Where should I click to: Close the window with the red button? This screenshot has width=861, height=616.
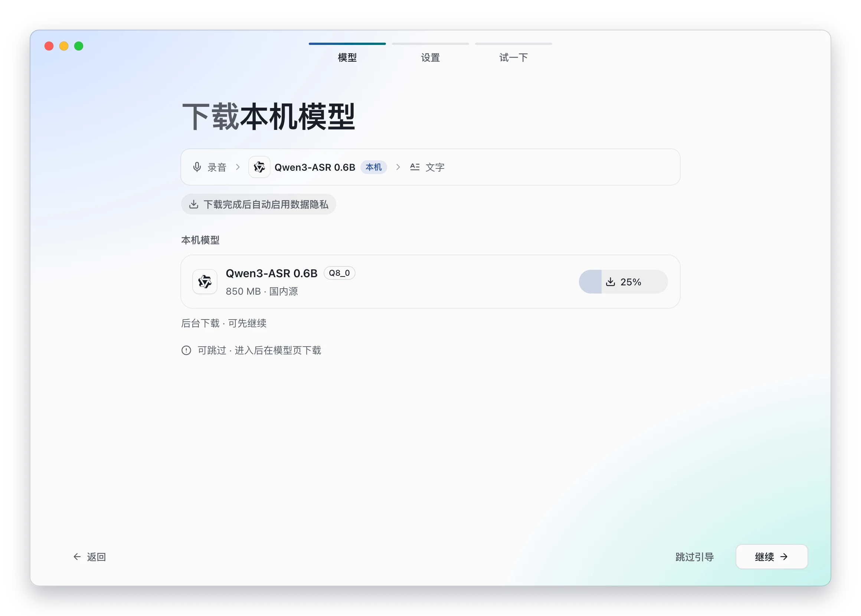(x=49, y=46)
